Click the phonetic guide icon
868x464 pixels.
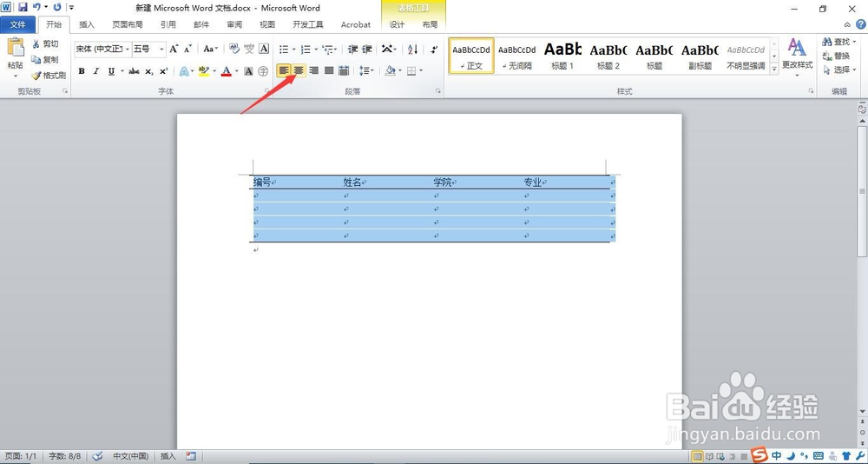tap(249, 49)
